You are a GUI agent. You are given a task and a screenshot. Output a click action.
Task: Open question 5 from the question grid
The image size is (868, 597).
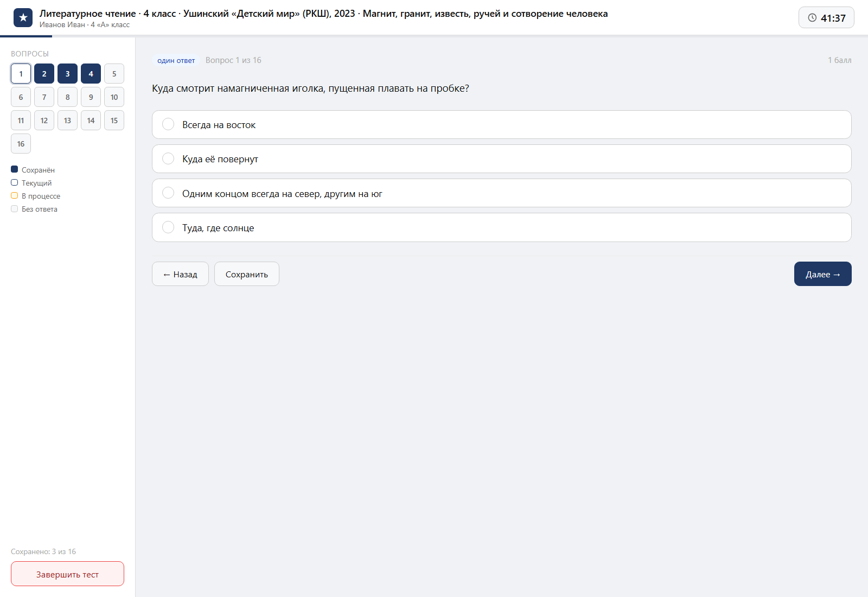pos(114,74)
